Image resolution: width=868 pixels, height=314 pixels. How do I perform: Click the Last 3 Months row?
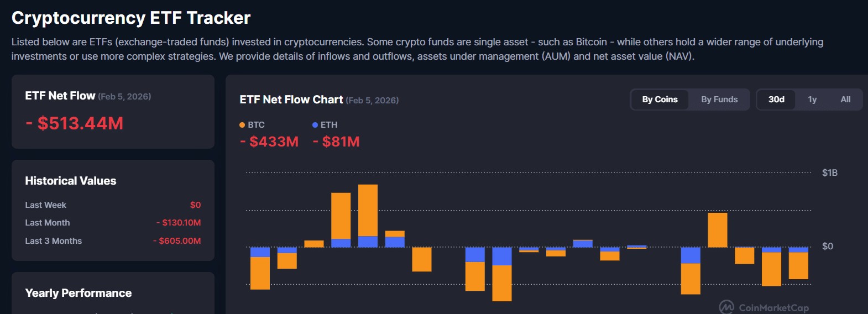click(x=113, y=241)
